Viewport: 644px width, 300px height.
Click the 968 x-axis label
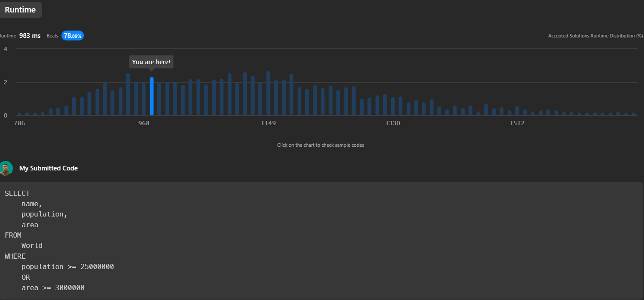click(x=144, y=124)
